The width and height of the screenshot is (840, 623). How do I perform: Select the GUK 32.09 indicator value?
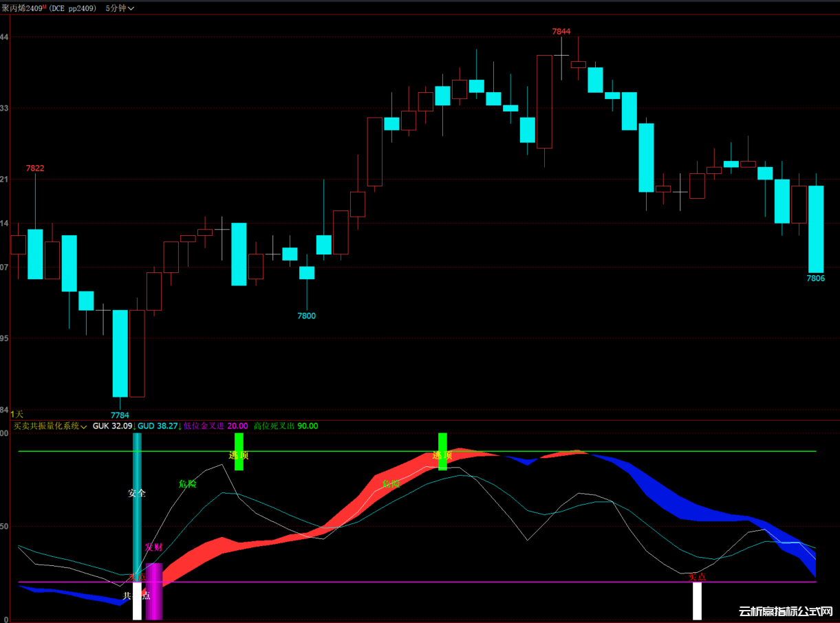112,426
